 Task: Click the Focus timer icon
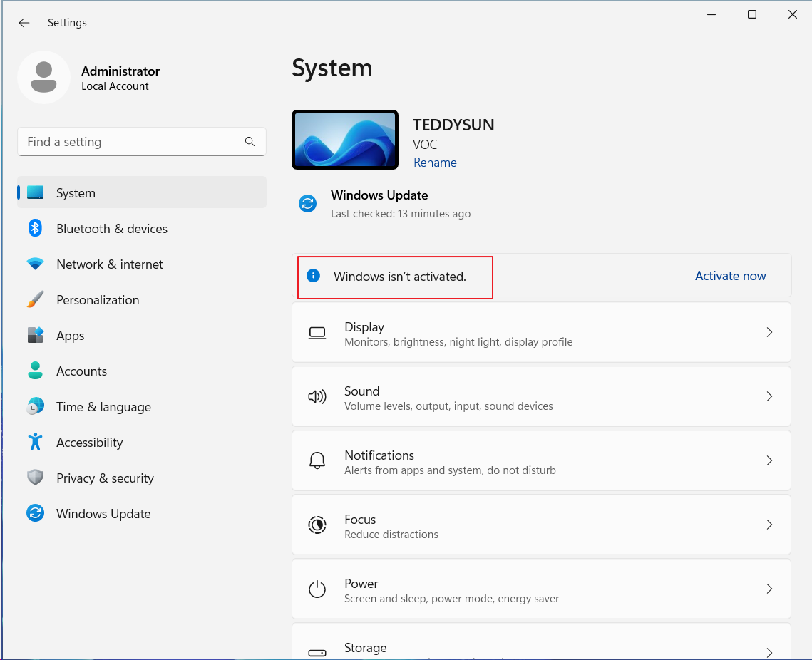pyautogui.click(x=317, y=525)
